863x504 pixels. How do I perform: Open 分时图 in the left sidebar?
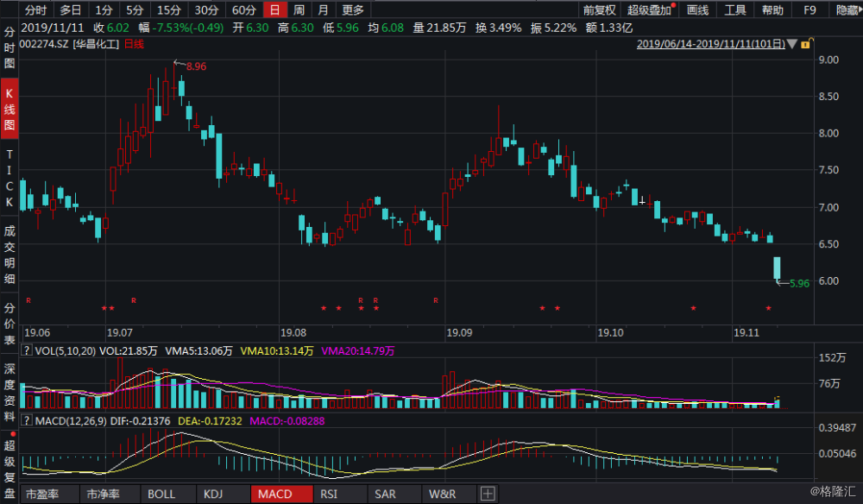click(x=9, y=47)
